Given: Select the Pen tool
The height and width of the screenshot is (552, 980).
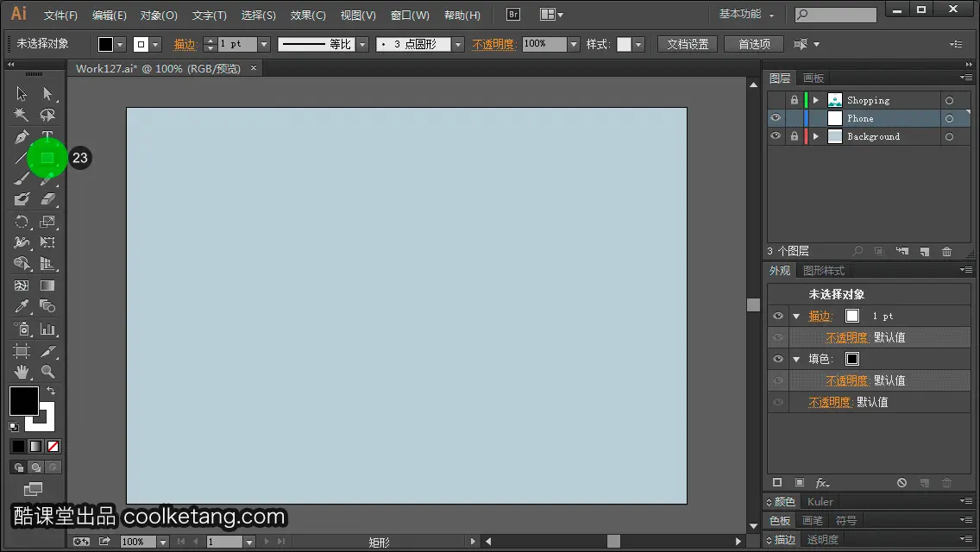Looking at the screenshot, I should [22, 136].
